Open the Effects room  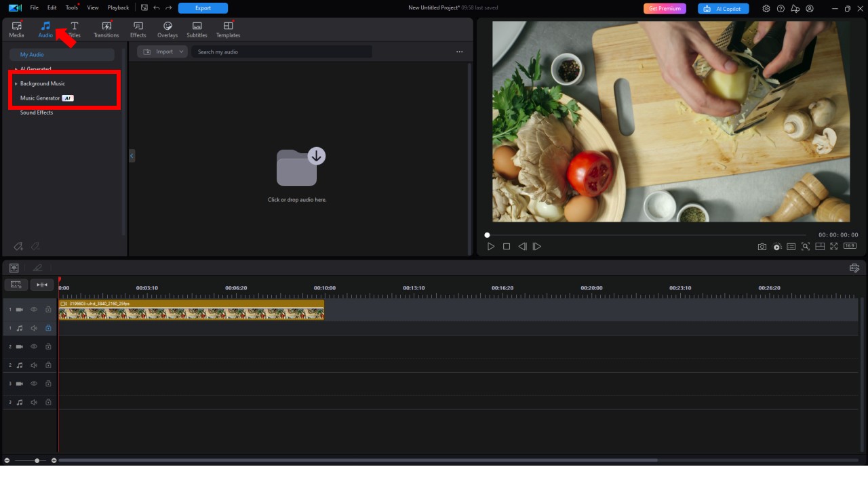138,29
